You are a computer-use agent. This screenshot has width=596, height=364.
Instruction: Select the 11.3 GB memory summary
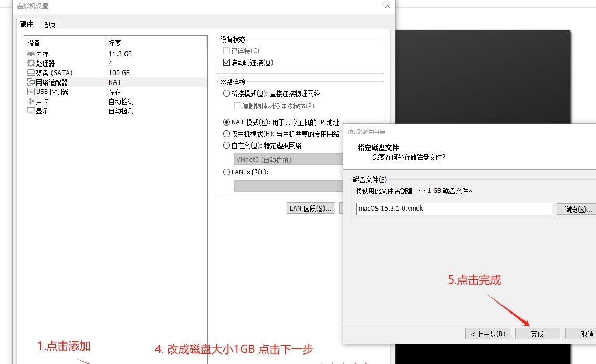(x=120, y=54)
